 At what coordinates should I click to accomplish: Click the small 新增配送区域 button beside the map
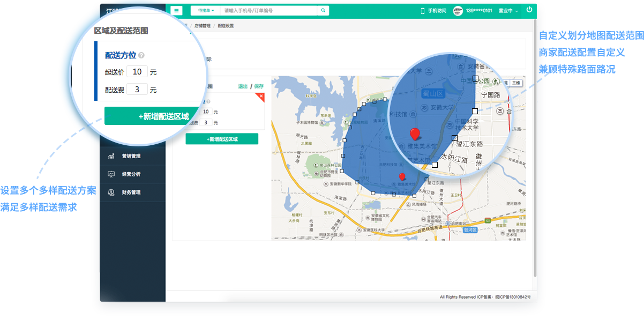tap(222, 139)
